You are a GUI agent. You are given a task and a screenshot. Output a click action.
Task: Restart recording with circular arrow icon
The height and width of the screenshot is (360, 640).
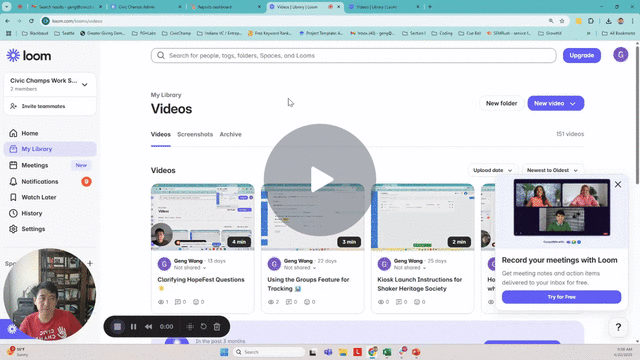(x=203, y=327)
